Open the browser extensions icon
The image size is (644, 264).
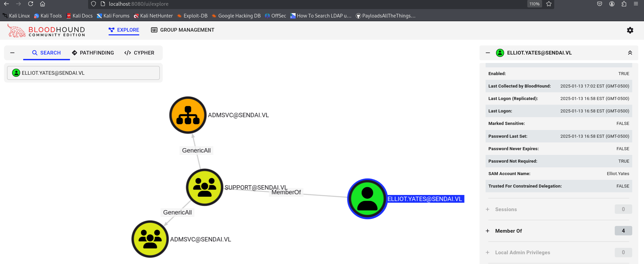(x=624, y=4)
